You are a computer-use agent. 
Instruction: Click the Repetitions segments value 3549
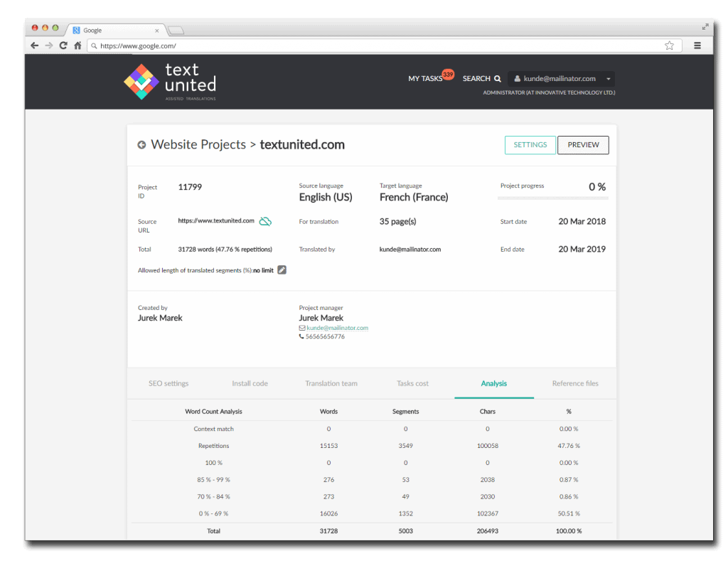click(x=406, y=446)
